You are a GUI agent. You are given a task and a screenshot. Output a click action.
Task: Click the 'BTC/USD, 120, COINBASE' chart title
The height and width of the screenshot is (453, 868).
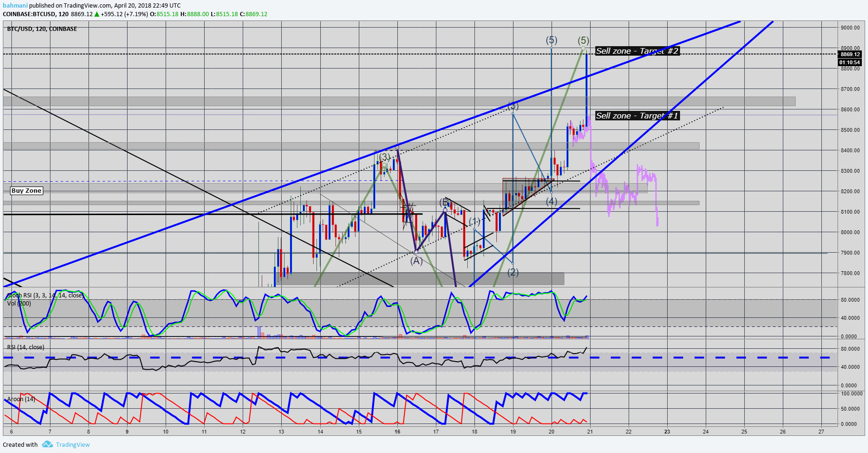tap(42, 29)
